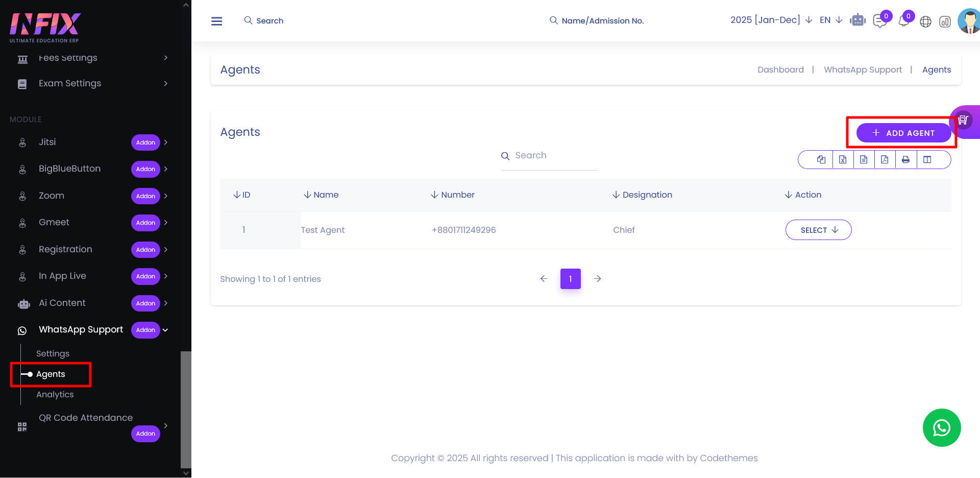Click the floating green WhatsApp chat icon
This screenshot has height=478, width=980.
coord(941,427)
